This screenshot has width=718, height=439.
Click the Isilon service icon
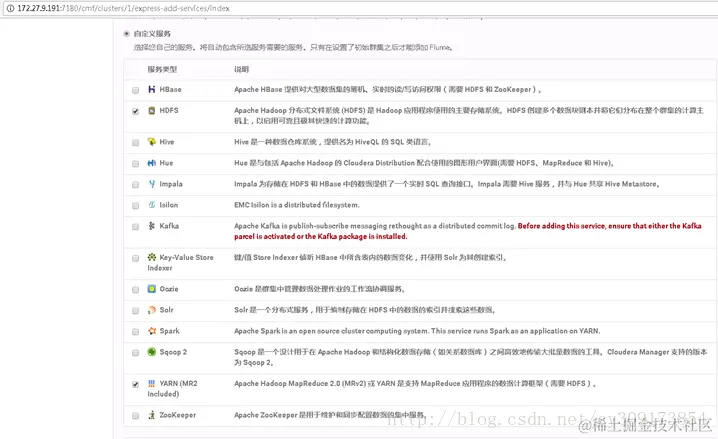[152, 205]
